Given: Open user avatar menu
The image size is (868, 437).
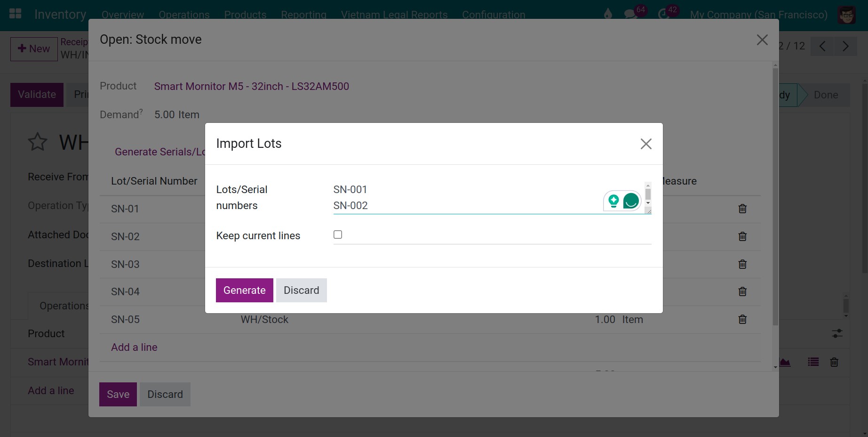Looking at the screenshot, I should tap(847, 15).
